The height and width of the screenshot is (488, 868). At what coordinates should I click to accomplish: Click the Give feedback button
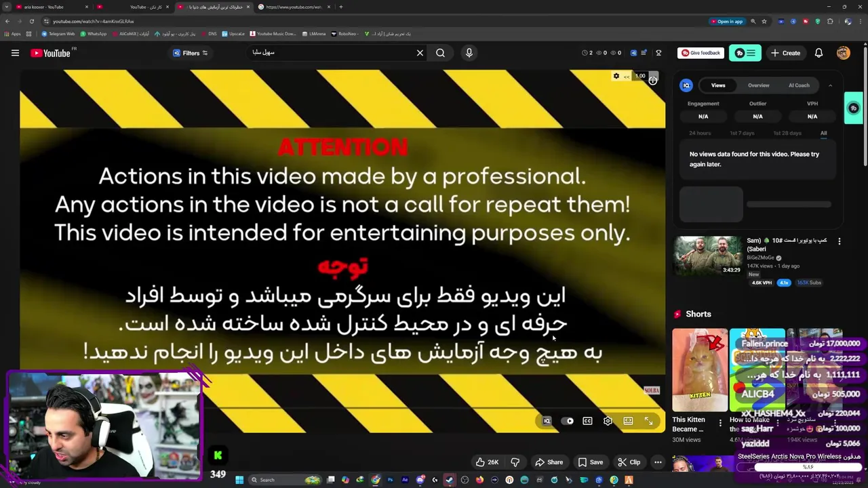(701, 53)
